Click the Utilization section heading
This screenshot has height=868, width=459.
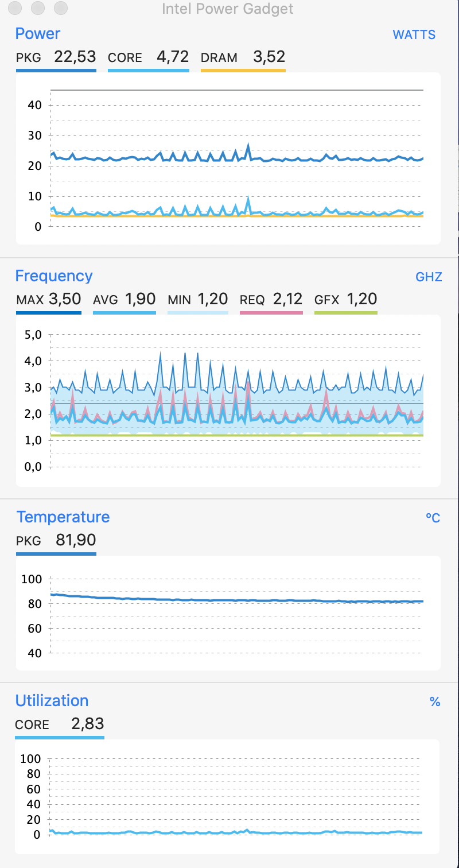click(x=52, y=700)
